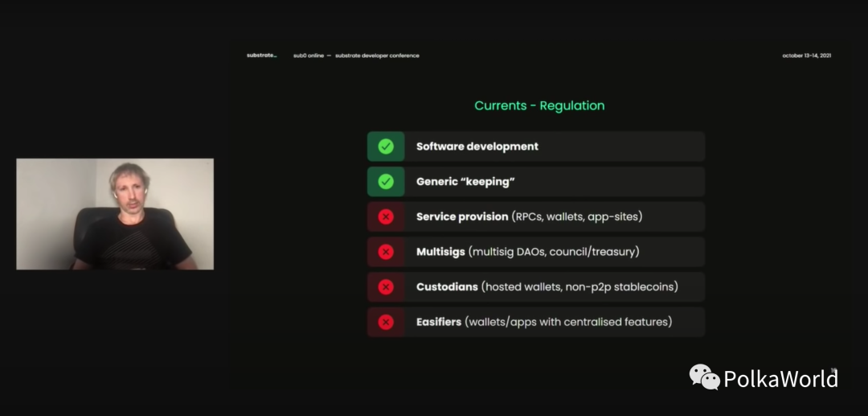Click the green checkmark next to Generic keeping
Image resolution: width=868 pixels, height=416 pixels.
pyautogui.click(x=386, y=182)
